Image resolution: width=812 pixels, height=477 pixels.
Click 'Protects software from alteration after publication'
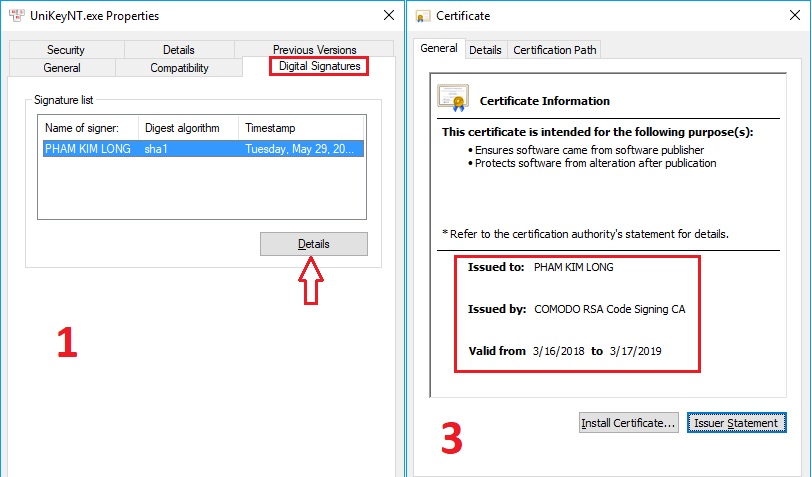[x=596, y=163]
